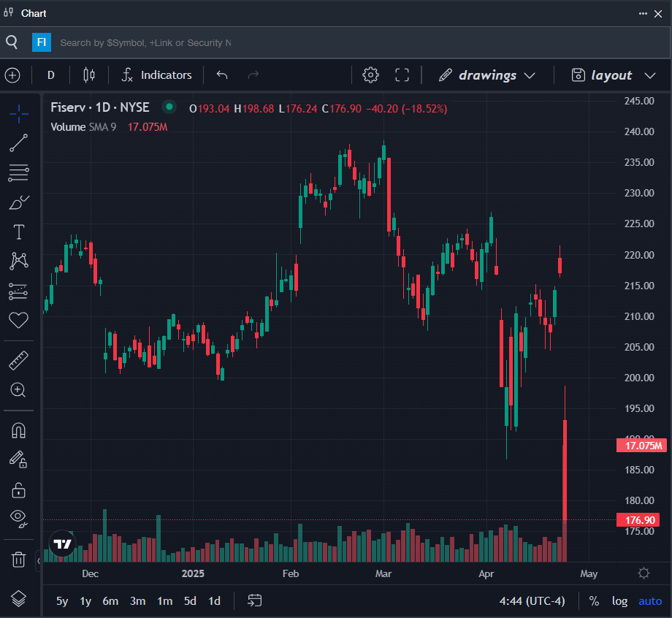672x618 pixels.
Task: Toggle magnet mode for drawings
Action: [x=19, y=430]
